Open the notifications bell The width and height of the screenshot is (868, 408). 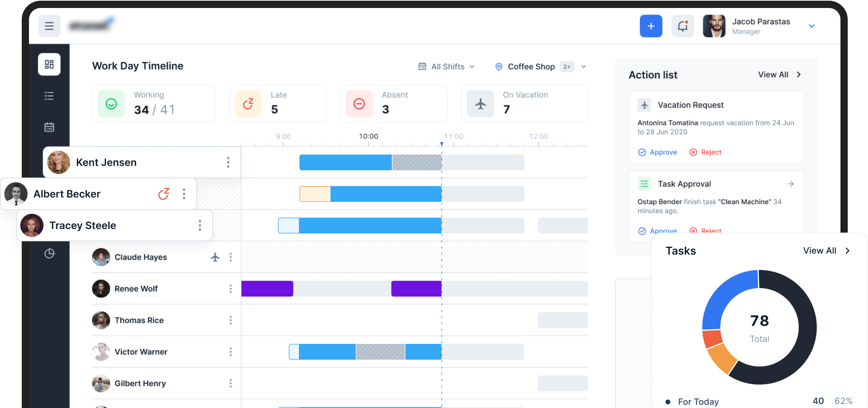(683, 26)
